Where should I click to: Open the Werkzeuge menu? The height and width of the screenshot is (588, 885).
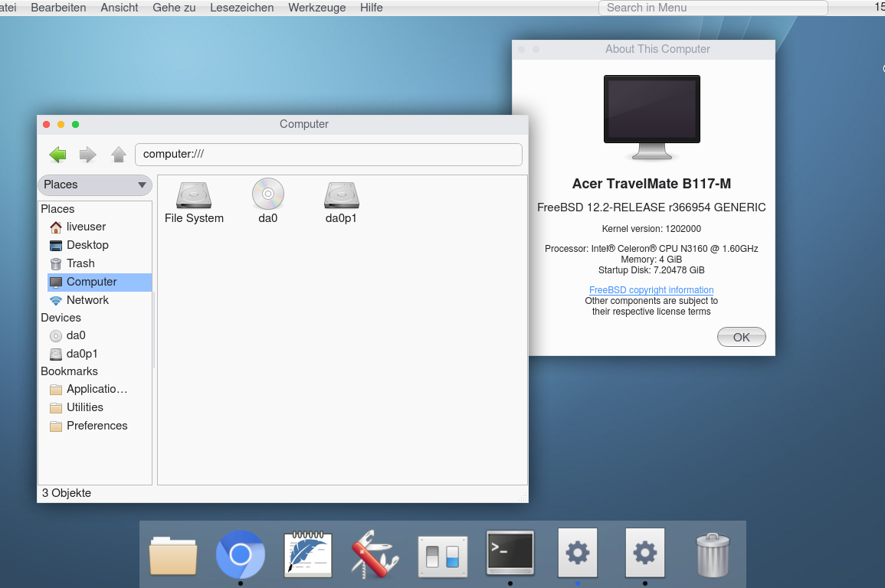317,8
